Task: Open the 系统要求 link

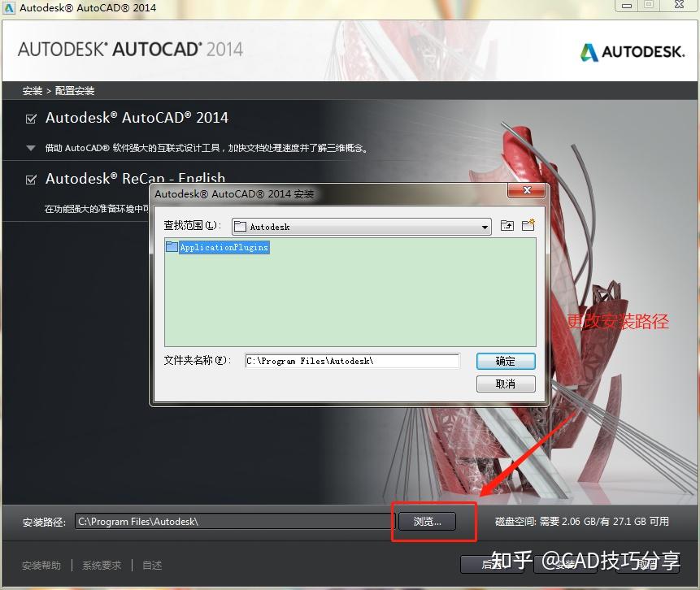Action: click(x=102, y=566)
